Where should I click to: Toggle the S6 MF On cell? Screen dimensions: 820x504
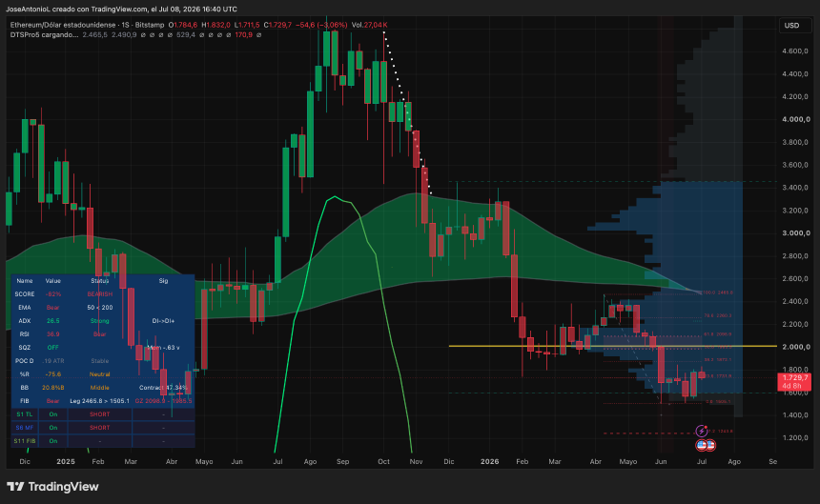coord(53,428)
